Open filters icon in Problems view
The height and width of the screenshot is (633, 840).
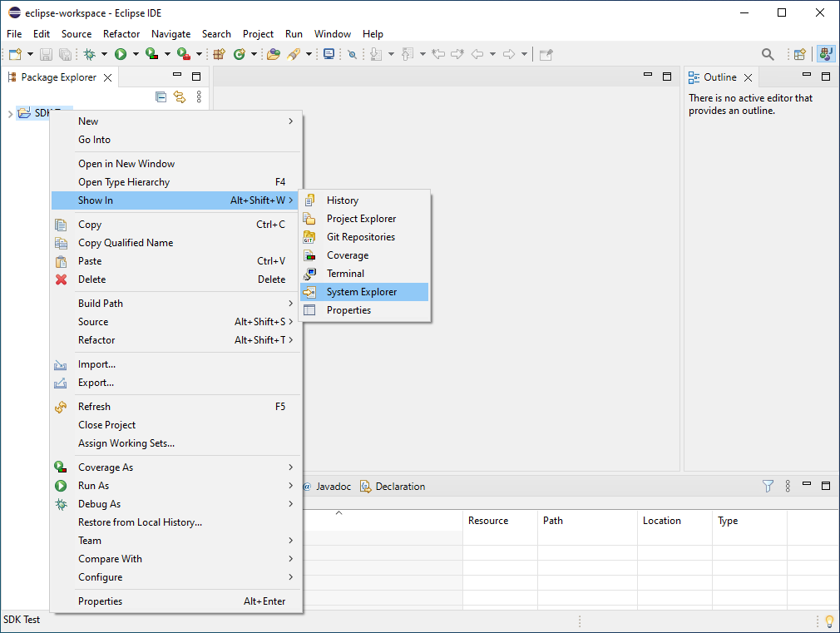(x=768, y=486)
